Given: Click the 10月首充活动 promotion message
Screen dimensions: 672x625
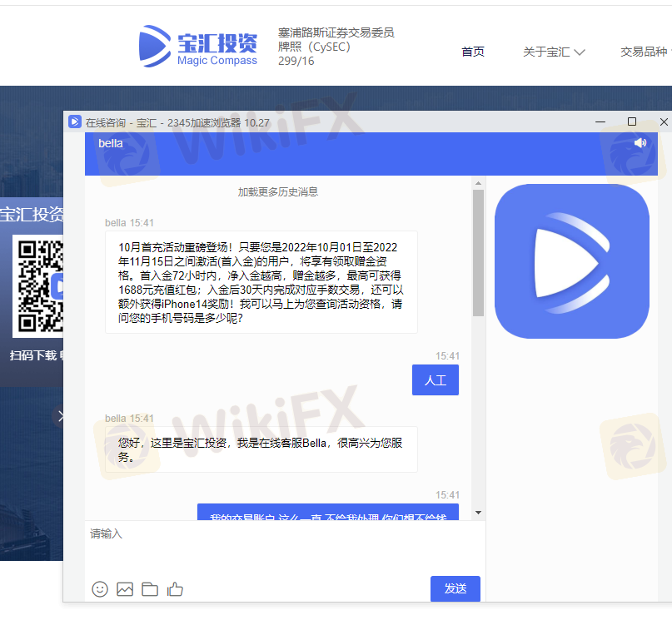Looking at the screenshot, I should pos(261,282).
